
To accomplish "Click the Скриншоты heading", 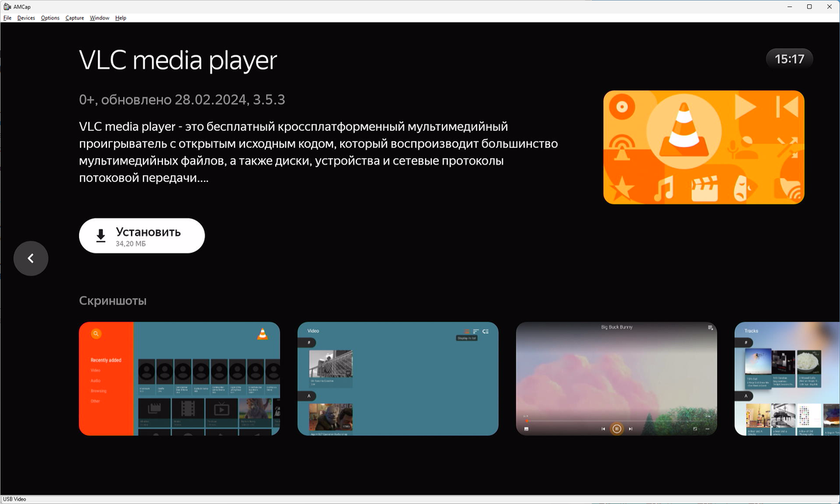I will click(x=113, y=301).
